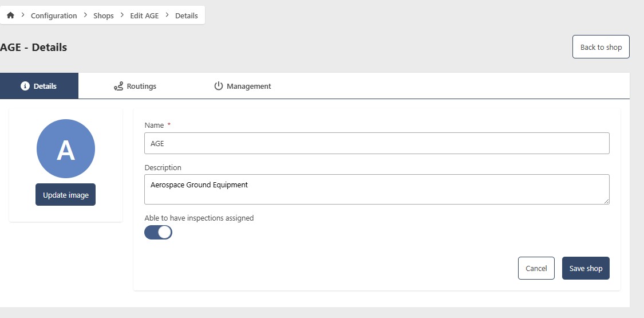
Task: Switch to the Routings tab
Action: click(x=135, y=86)
